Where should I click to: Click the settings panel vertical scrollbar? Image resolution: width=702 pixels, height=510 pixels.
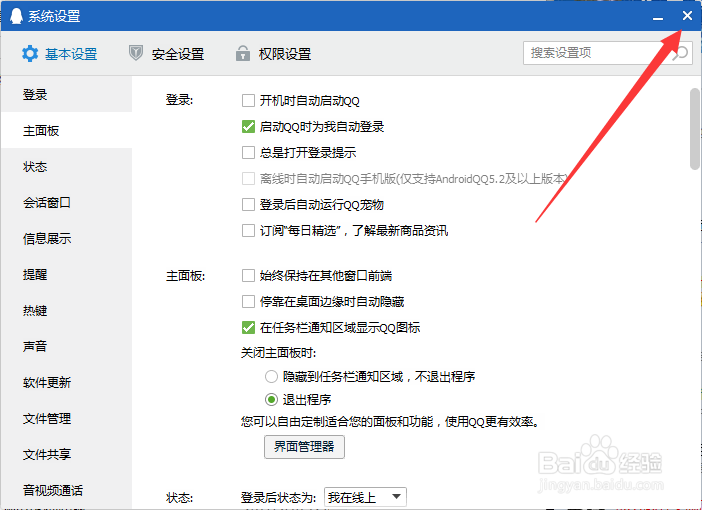695,129
